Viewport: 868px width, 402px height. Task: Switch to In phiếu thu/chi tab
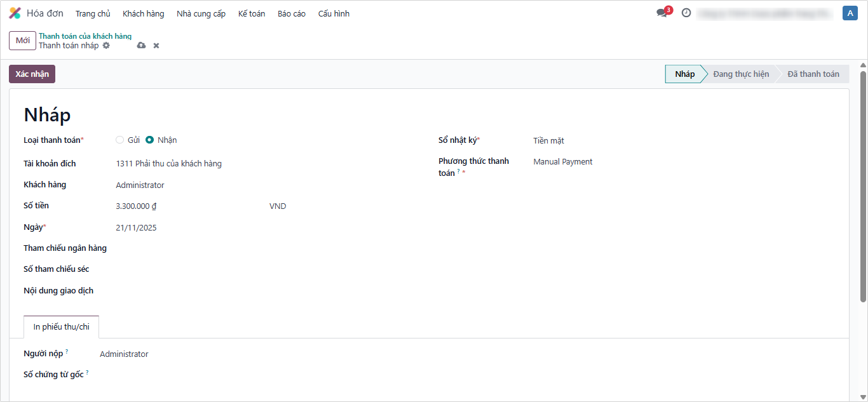(x=61, y=327)
